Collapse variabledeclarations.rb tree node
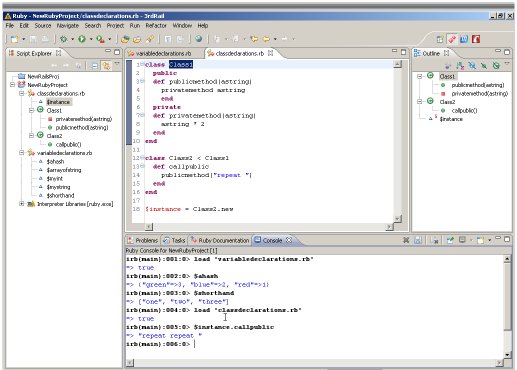Screen dimensions: 517x370 tap(22, 153)
